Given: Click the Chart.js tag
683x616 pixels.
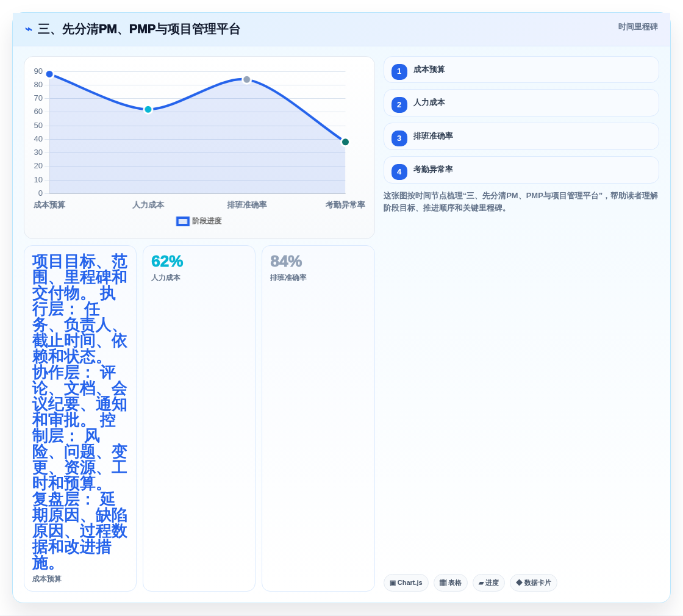Looking at the screenshot, I should 406,583.
